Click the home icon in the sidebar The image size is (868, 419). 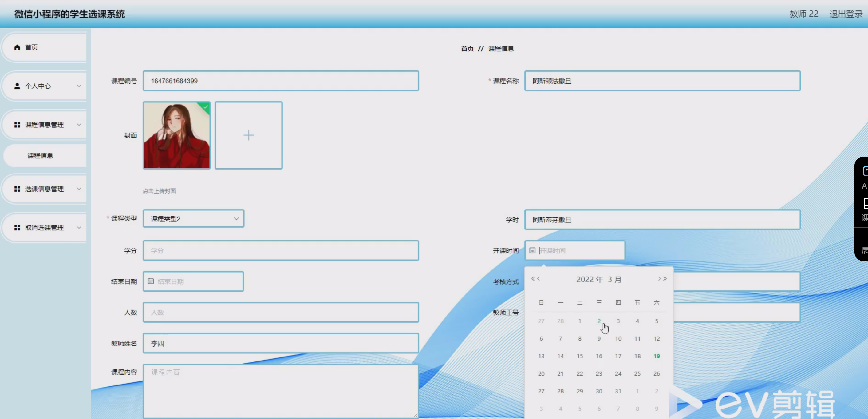(x=17, y=47)
